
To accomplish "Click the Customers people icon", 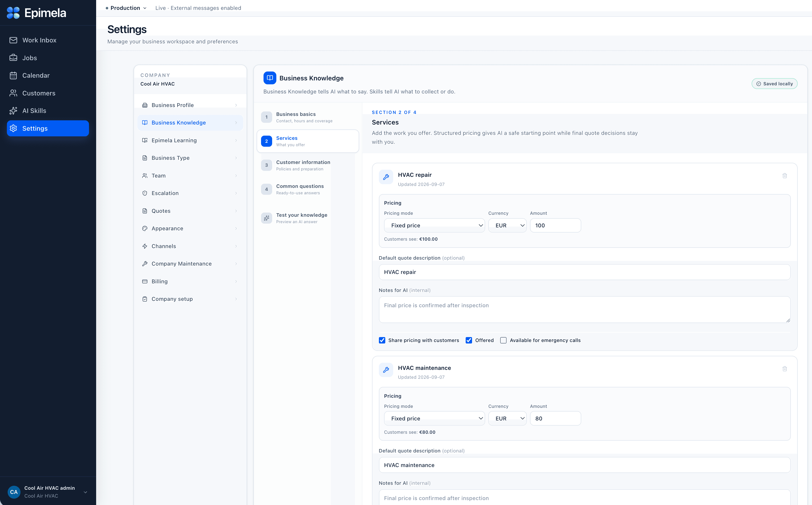I will [13, 93].
